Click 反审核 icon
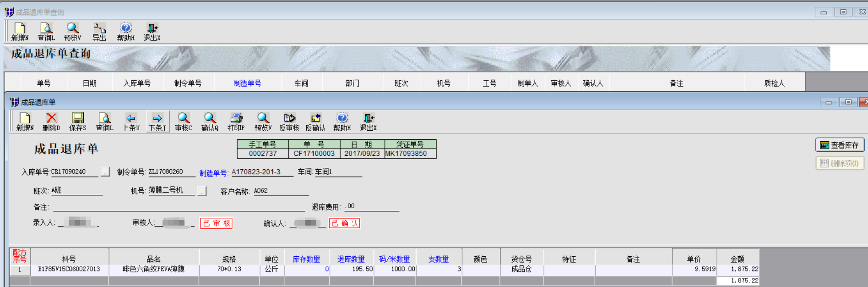This screenshot has height=287, width=868. tap(289, 122)
